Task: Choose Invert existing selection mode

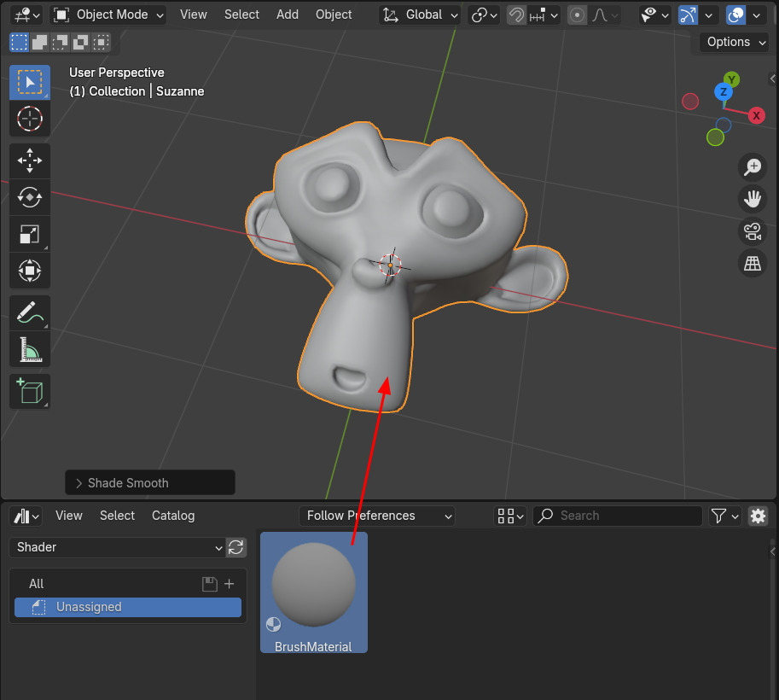Action: (80, 43)
